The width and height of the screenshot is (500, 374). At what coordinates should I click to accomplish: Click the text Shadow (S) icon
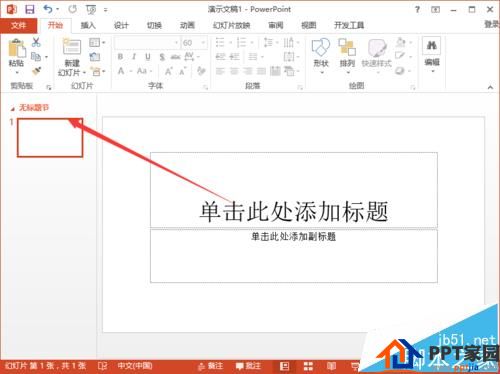coord(162,57)
